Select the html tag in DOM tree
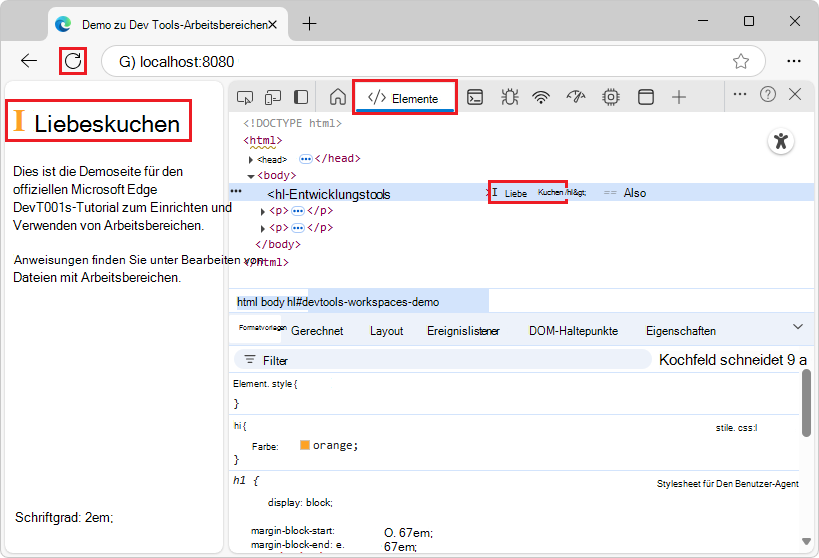Screen dimensions: 819x558 (x=263, y=141)
